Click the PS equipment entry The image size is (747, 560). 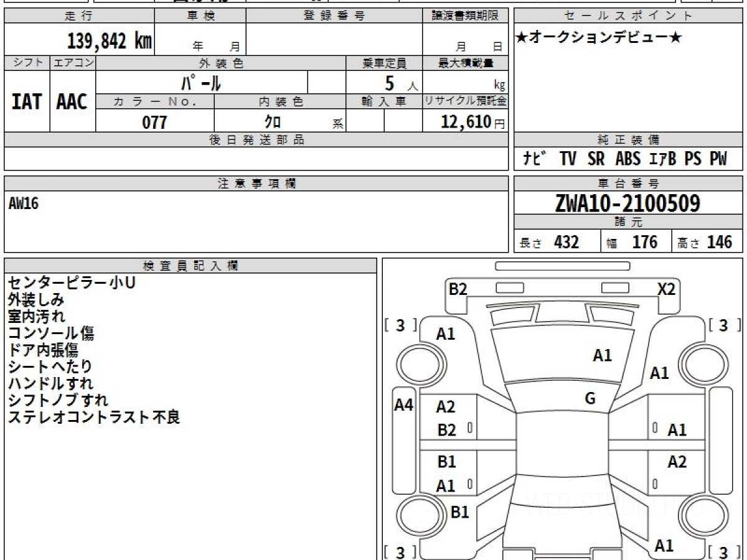pyautogui.click(x=693, y=159)
